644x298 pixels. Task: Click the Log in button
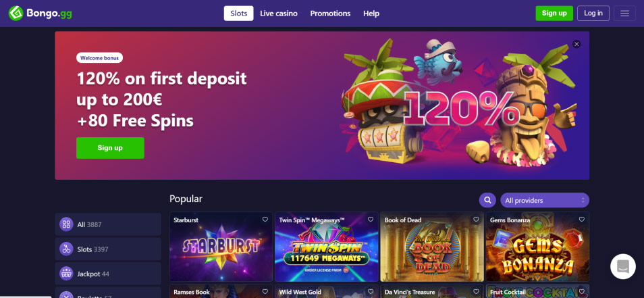(x=593, y=13)
